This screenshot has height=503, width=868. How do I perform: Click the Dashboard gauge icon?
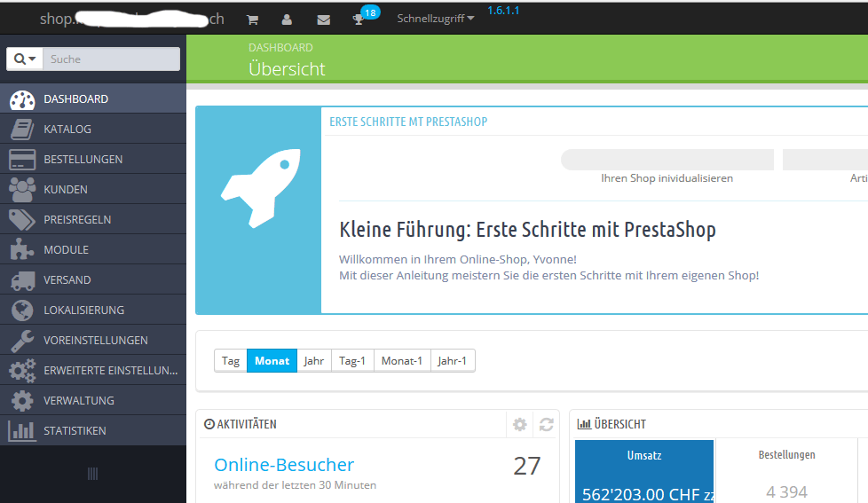pyautogui.click(x=22, y=99)
